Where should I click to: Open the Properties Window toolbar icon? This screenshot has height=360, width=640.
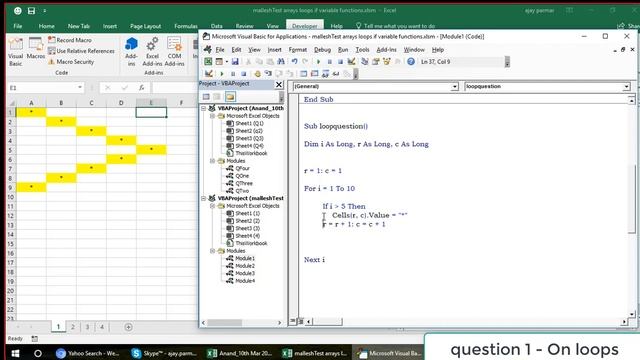tap(376, 62)
